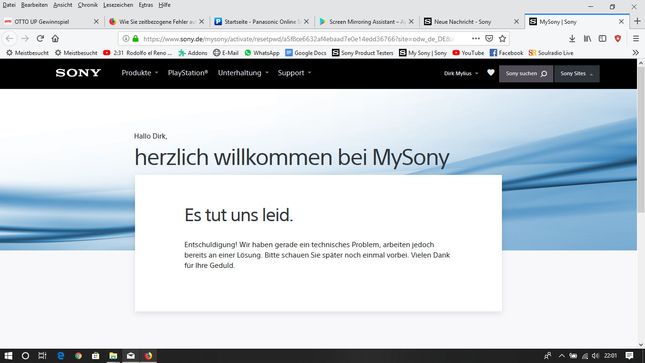Toggle the sidebar icon in toolbar
Image resolution: width=645 pixels, height=363 pixels.
click(x=602, y=39)
